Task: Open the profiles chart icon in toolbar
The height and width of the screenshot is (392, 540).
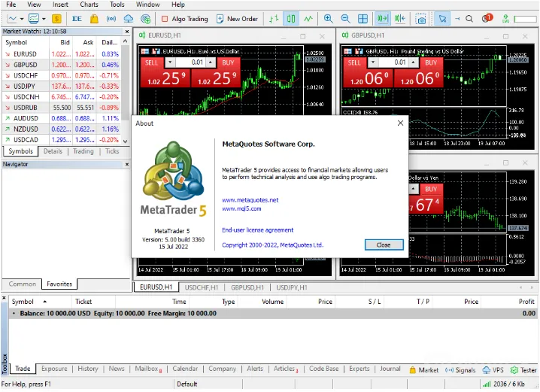Action: (34, 19)
